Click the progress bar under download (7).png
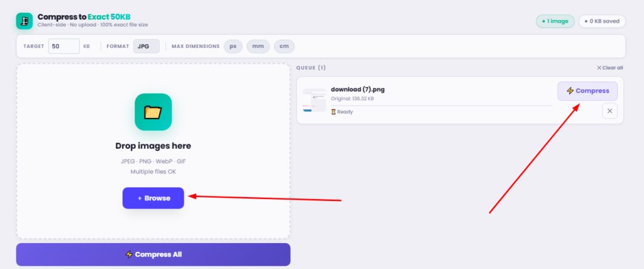This screenshot has width=644, height=269. [441, 106]
